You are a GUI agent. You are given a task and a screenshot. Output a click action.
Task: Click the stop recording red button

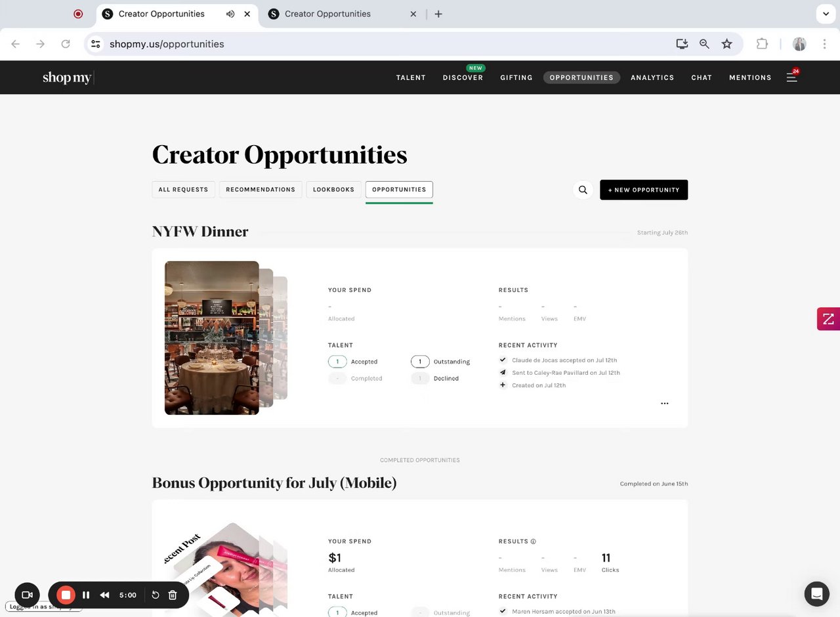(66, 595)
